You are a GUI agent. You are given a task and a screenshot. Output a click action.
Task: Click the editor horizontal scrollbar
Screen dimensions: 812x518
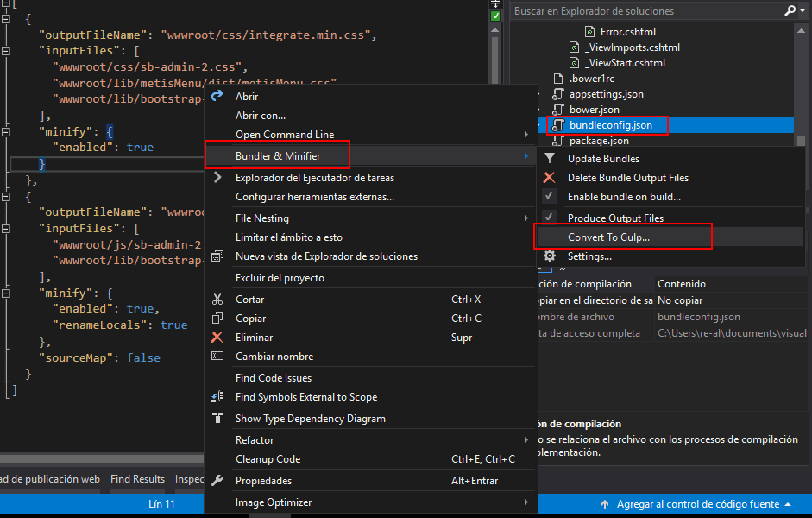pos(102,458)
